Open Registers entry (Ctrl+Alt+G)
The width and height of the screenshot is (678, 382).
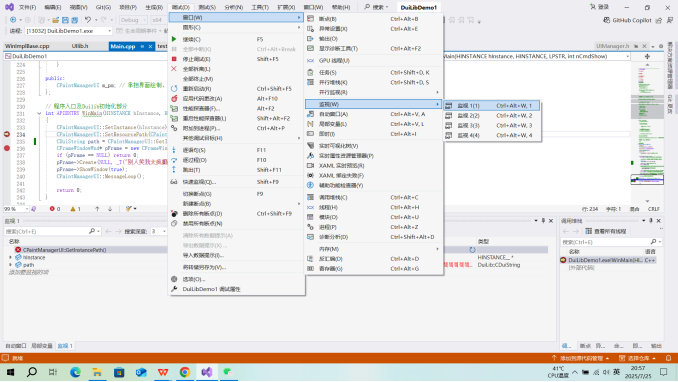pyautogui.click(x=374, y=269)
